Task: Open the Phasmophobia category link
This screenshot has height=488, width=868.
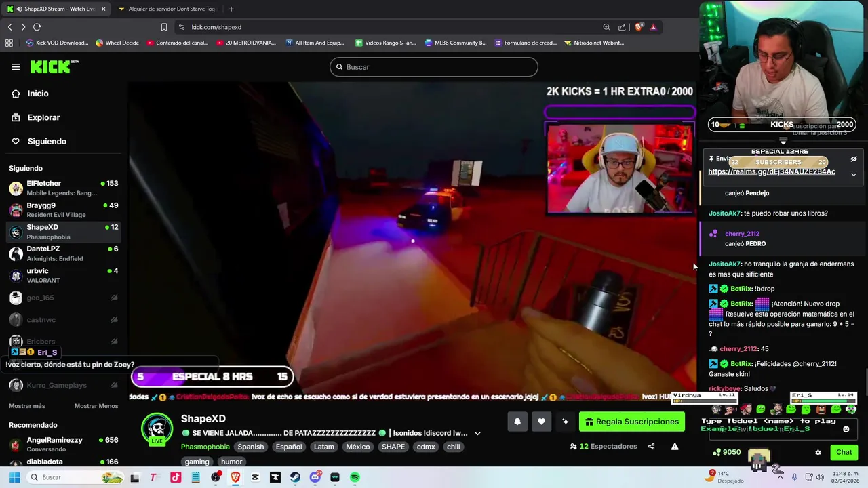Action: pos(205,447)
